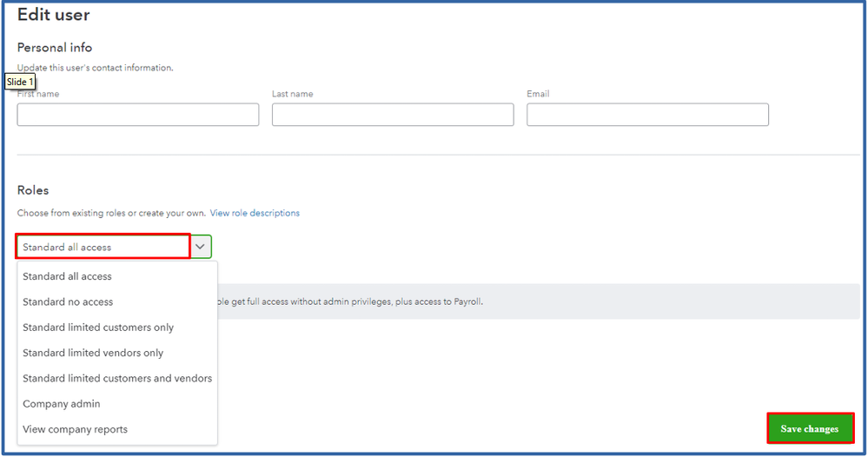This screenshot has height=457, width=868.
Task: Click the dropdown chevron arrow beside Roles field
Action: 201,247
